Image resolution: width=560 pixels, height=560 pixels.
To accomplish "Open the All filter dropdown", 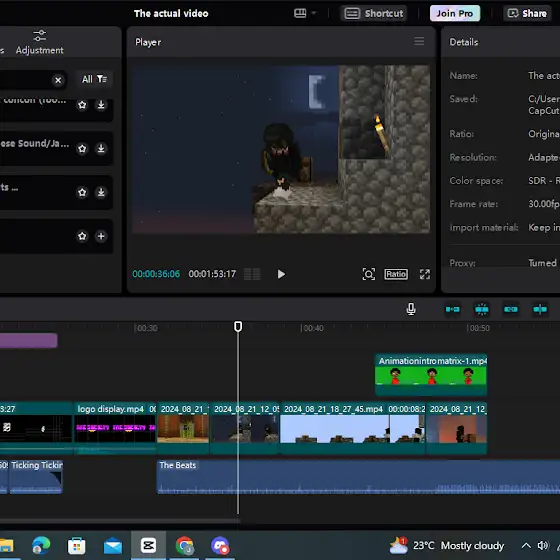I will tap(94, 79).
